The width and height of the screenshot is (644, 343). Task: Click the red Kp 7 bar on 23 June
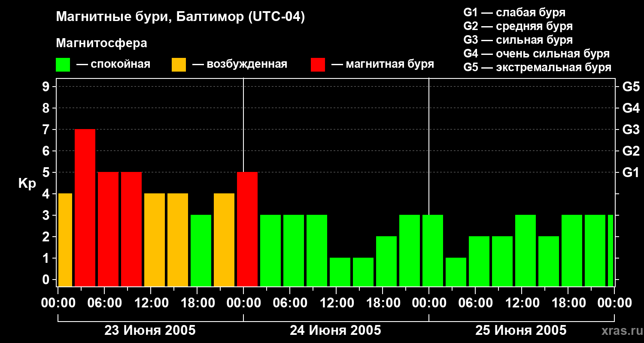coord(85,208)
